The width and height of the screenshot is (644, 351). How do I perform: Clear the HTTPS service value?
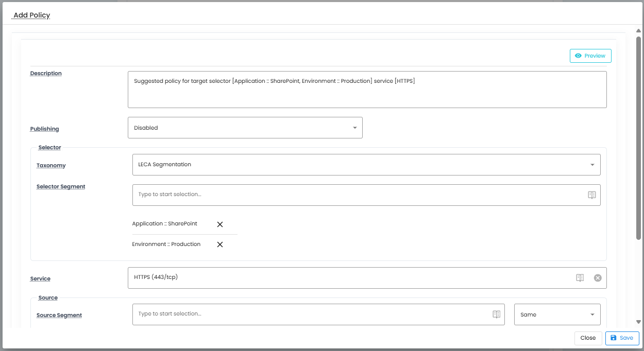(x=598, y=278)
